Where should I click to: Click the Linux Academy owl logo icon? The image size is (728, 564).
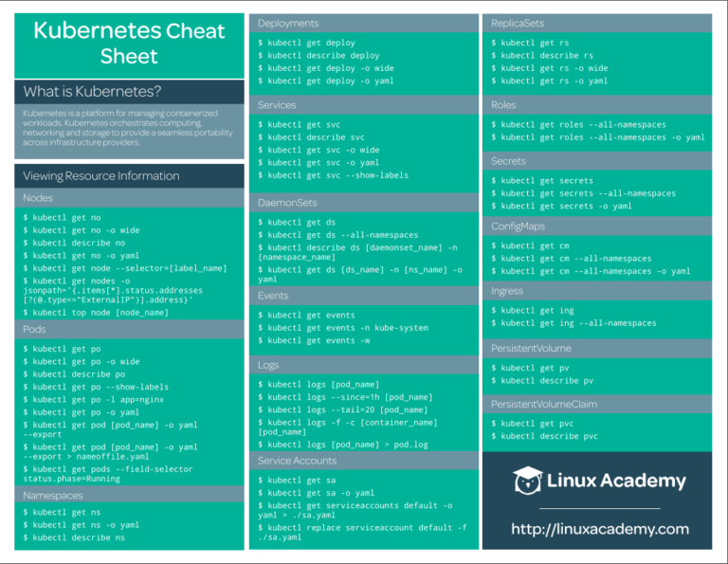pos(528,481)
